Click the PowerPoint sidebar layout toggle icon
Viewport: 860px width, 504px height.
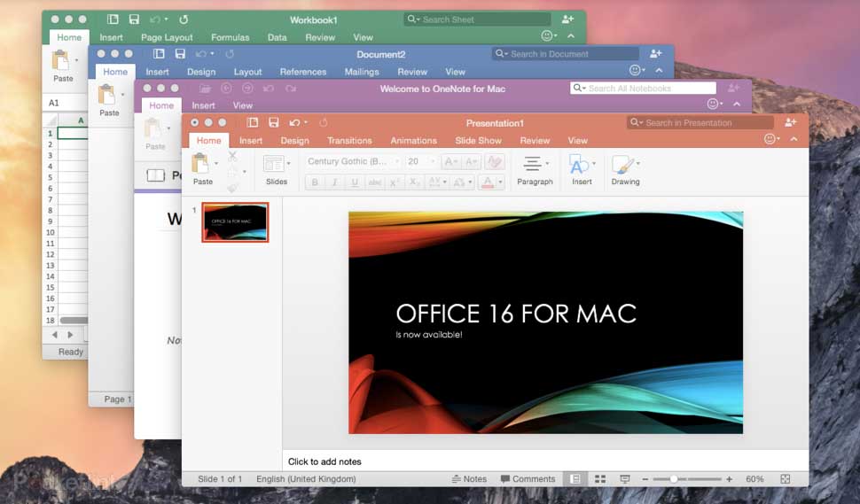pyautogui.click(x=253, y=123)
